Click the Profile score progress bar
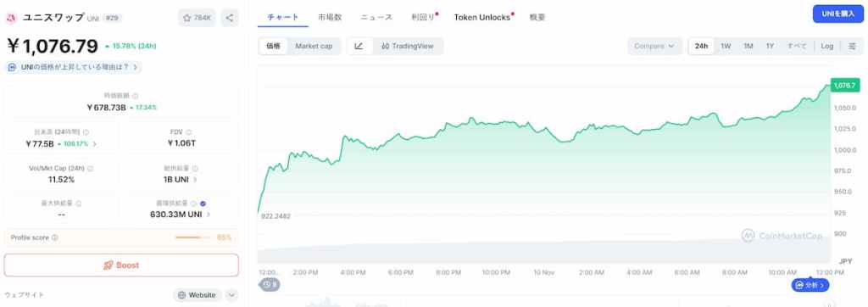 (192, 237)
